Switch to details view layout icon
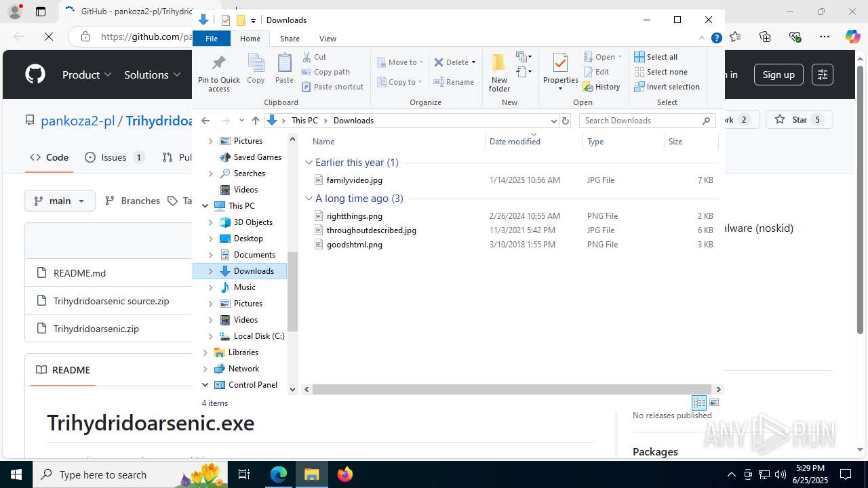868x488 pixels. pyautogui.click(x=700, y=403)
